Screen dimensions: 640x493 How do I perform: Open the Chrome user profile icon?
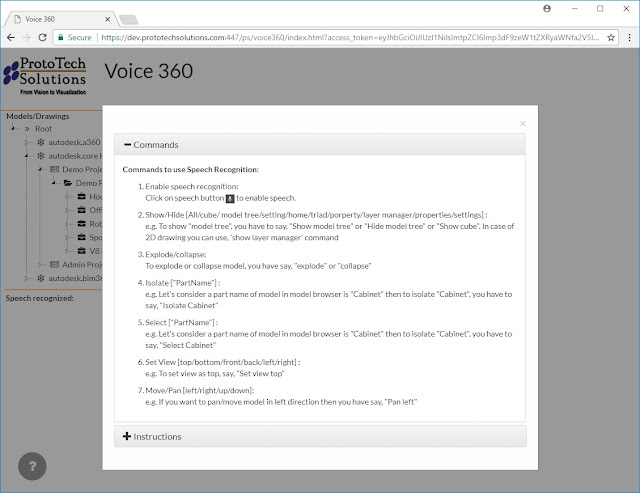[547, 9]
